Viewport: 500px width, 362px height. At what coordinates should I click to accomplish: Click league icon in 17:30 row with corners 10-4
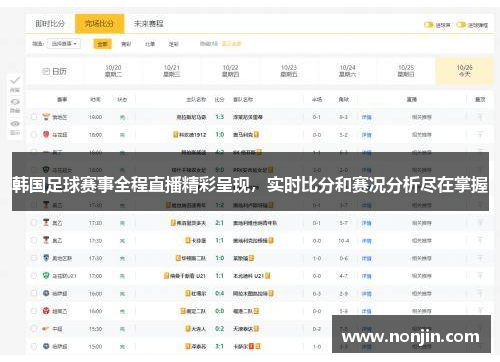[46, 240]
